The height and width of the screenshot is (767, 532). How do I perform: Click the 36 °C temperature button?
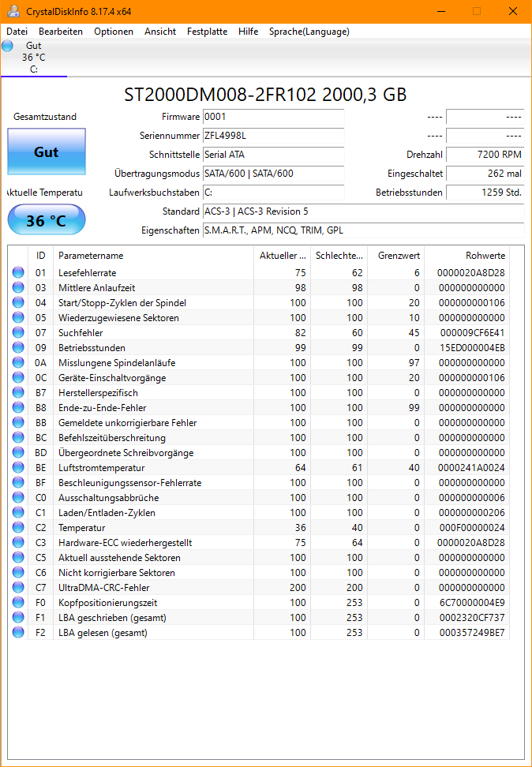47,220
